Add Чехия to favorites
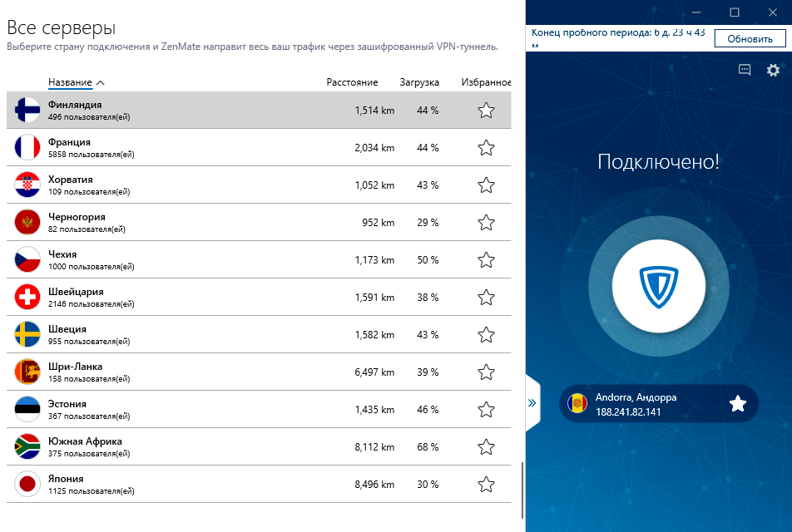792x532 pixels. pyautogui.click(x=486, y=259)
